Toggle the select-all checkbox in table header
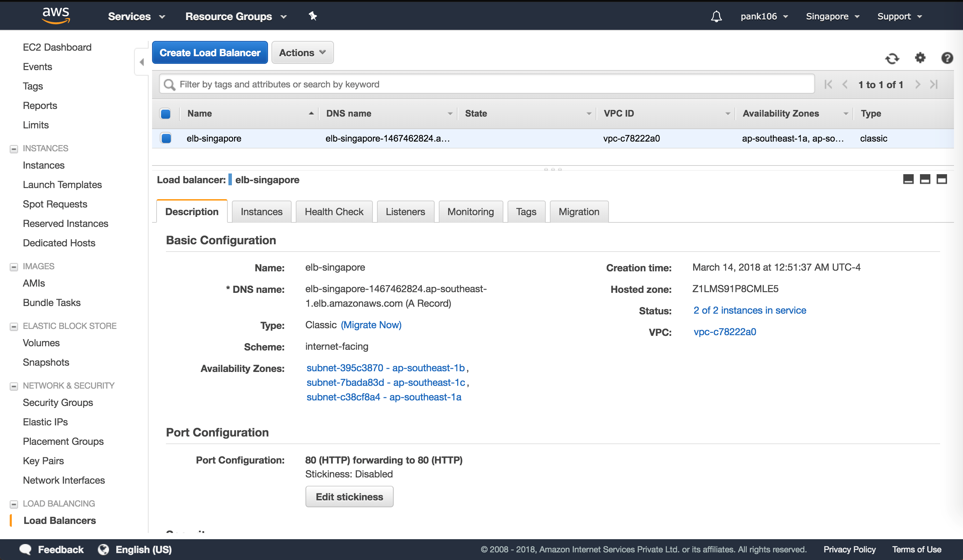The height and width of the screenshot is (560, 963). click(166, 114)
